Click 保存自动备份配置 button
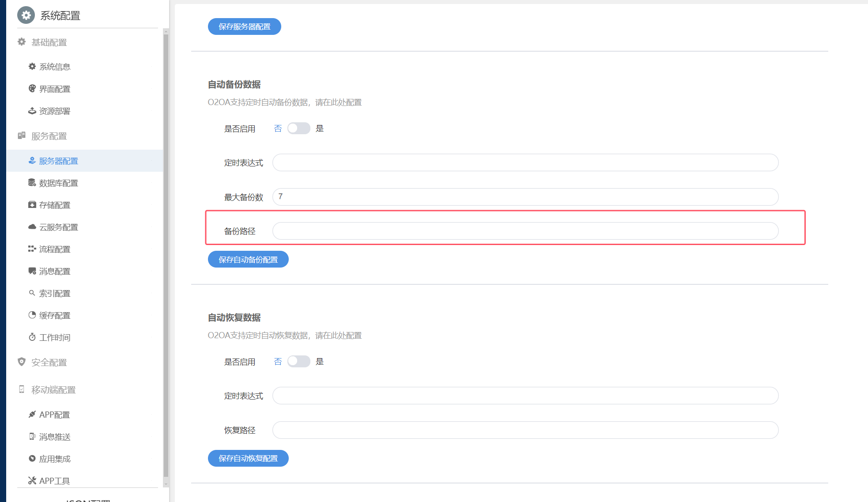 coord(248,260)
